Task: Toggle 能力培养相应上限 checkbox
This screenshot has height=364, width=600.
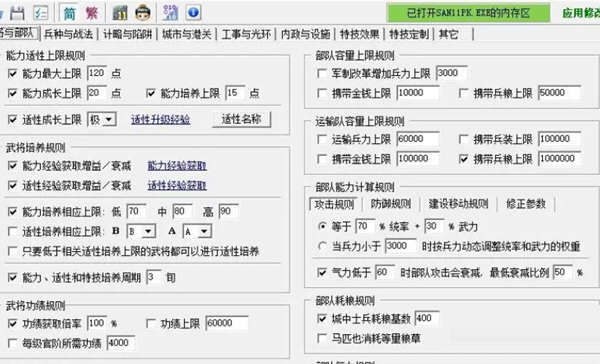Action: 13,212
